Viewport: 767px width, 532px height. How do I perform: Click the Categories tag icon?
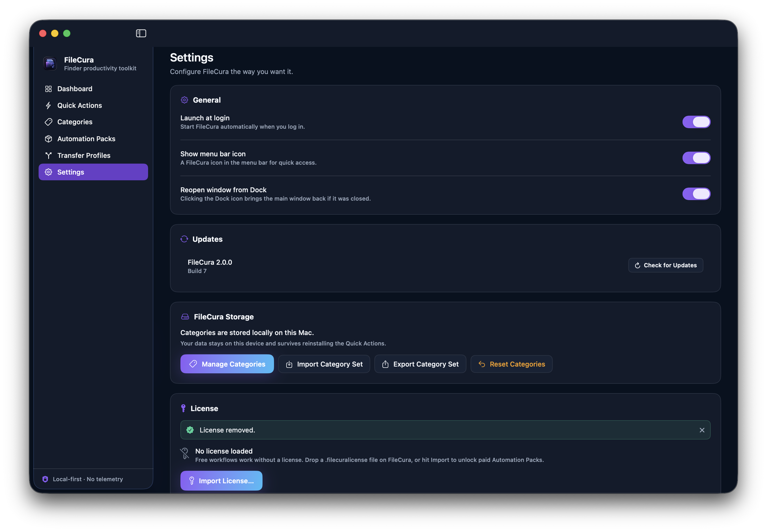point(48,122)
